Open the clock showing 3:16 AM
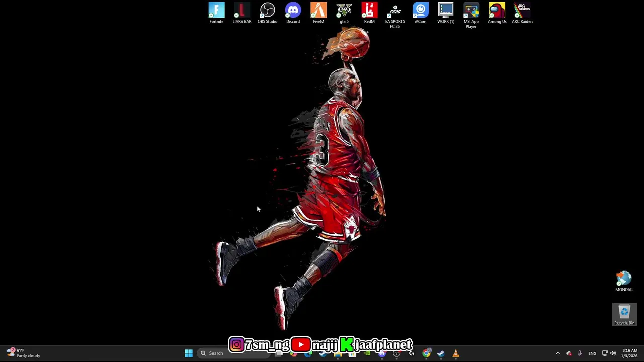Screen dimensions: 644x362 point(630,353)
